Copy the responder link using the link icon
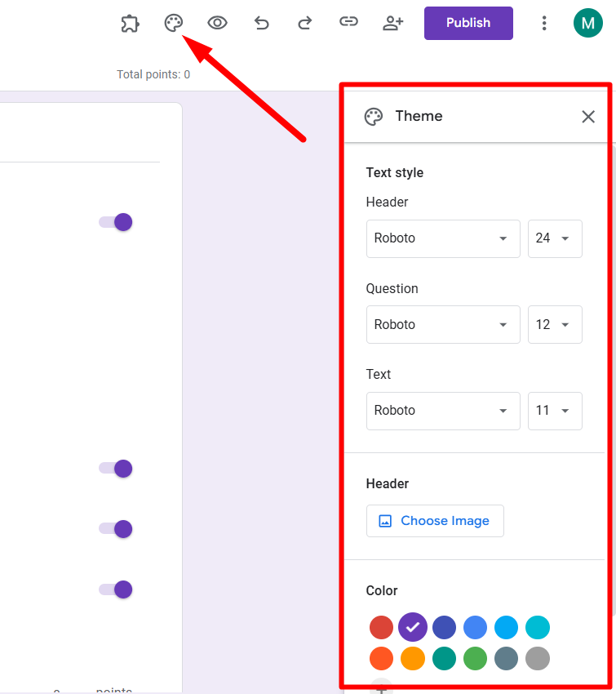 tap(348, 23)
